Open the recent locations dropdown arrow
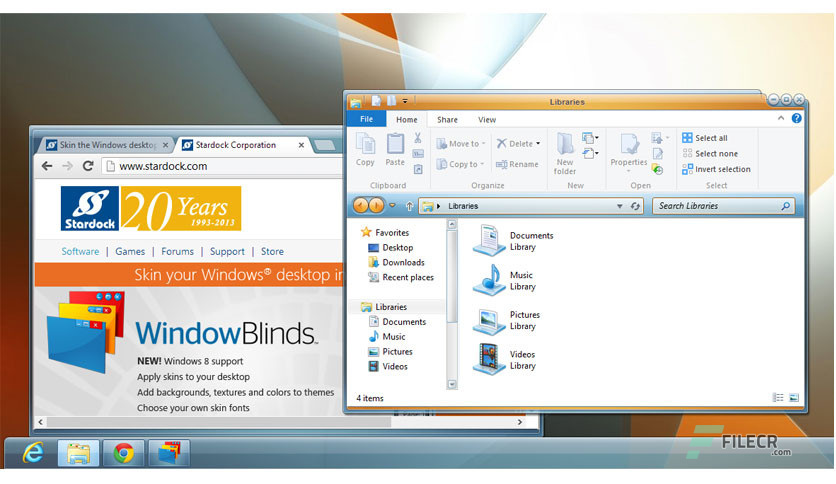 click(x=392, y=205)
